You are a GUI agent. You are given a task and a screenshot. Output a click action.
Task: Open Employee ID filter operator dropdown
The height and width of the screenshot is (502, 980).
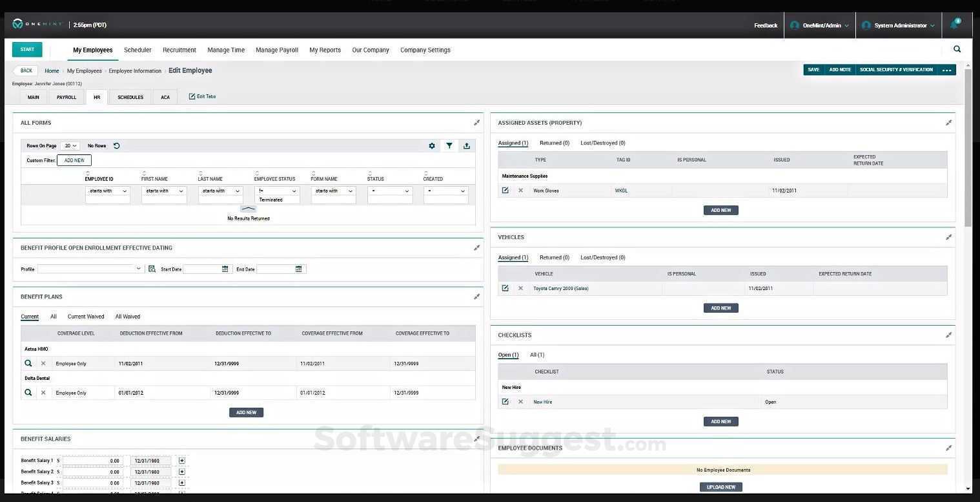108,191
